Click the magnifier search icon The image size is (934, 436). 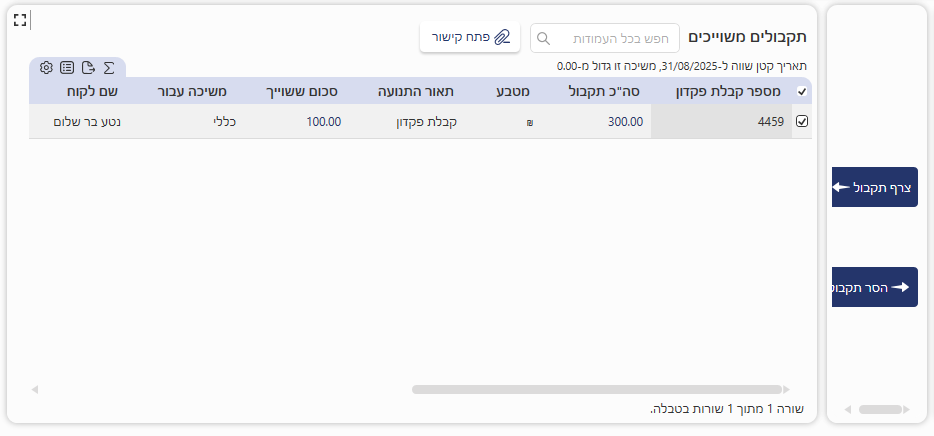click(x=544, y=38)
